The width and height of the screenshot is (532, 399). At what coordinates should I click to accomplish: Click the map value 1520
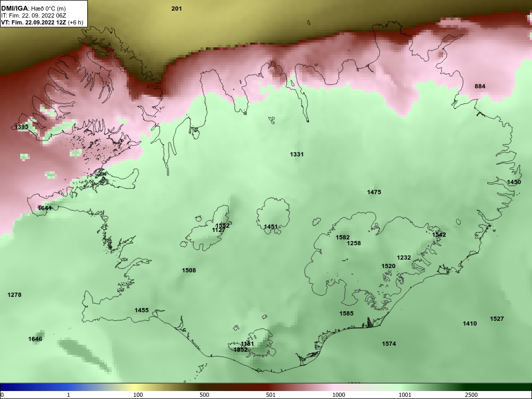pyautogui.click(x=388, y=267)
